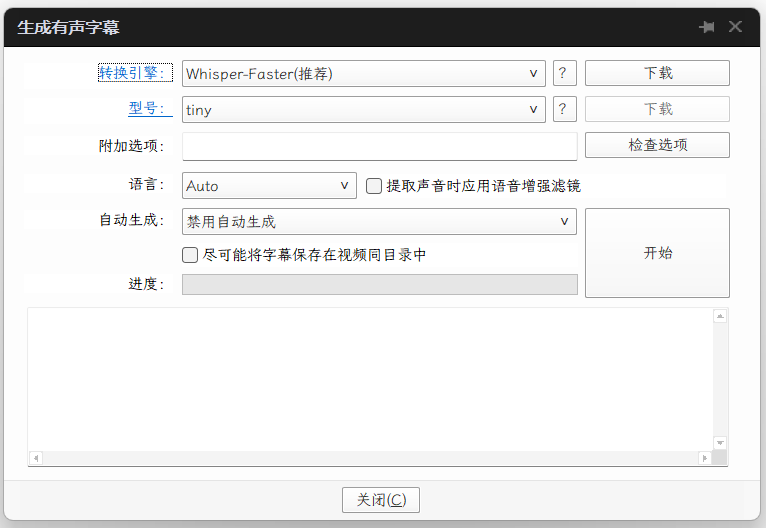The width and height of the screenshot is (766, 528).
Task: Click the 型号 label link
Action: [x=146, y=109]
